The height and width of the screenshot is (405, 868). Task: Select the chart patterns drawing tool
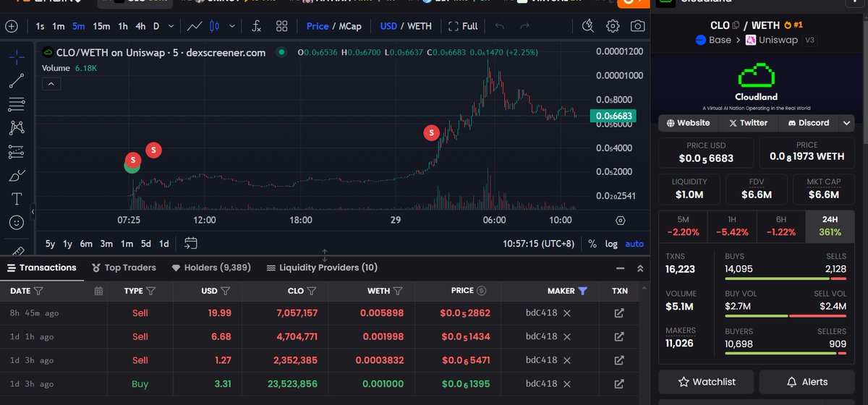pos(16,128)
